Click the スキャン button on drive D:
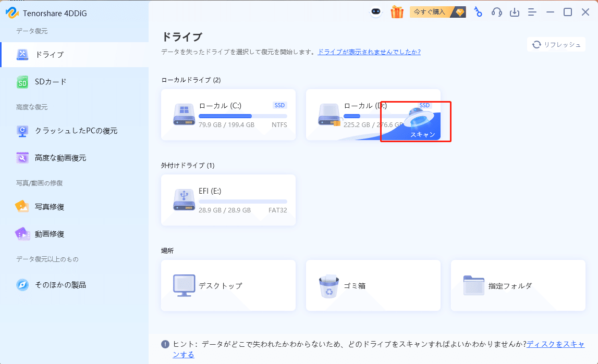598x364 pixels. [423, 134]
